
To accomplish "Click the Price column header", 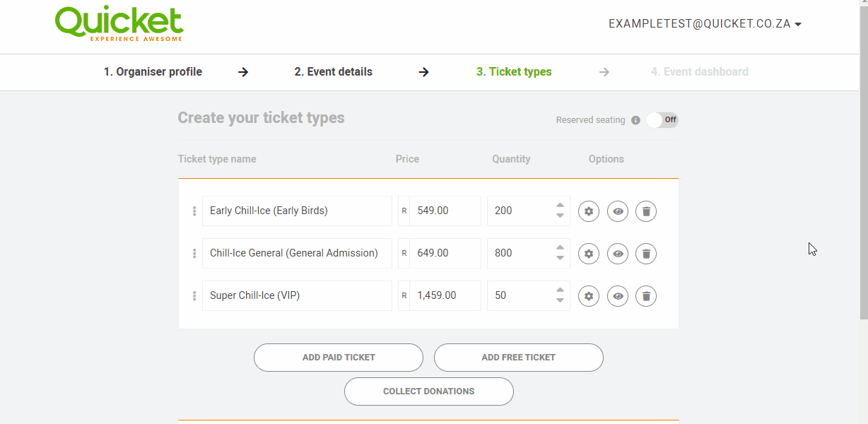I will [x=407, y=159].
